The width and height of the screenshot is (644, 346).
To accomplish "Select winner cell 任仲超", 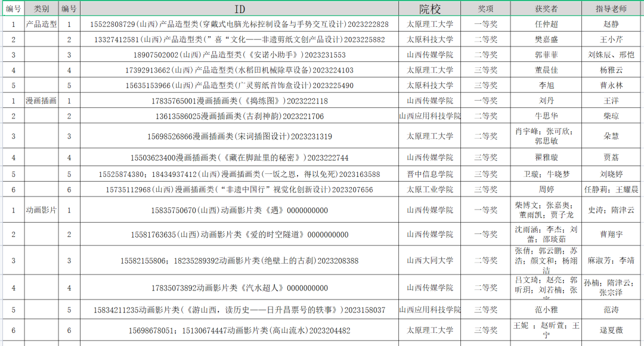I will point(546,24).
